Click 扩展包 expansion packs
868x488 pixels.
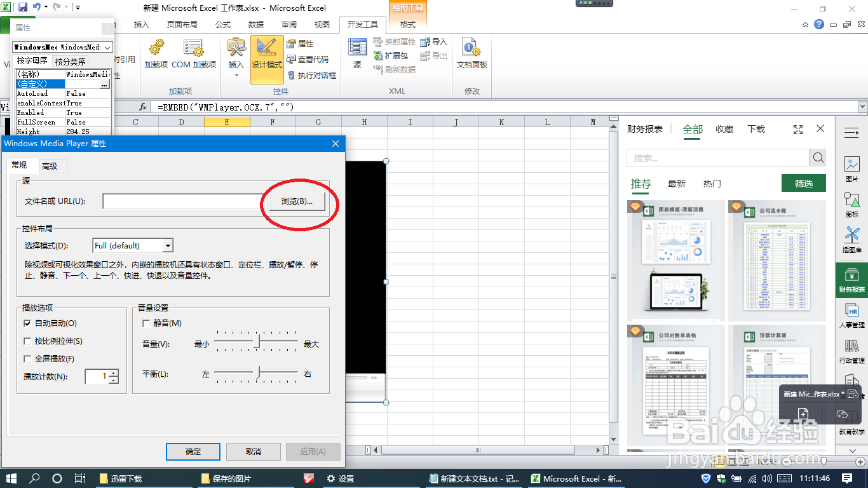point(391,56)
